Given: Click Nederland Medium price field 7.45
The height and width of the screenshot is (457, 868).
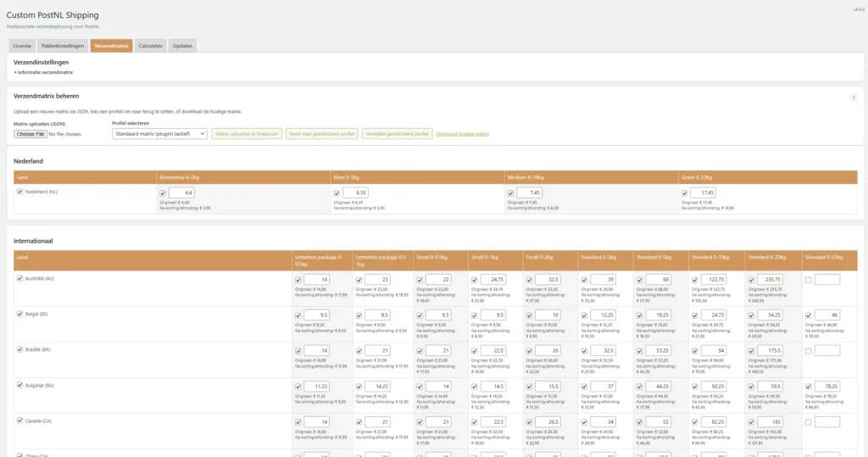Looking at the screenshot, I should 529,192.
